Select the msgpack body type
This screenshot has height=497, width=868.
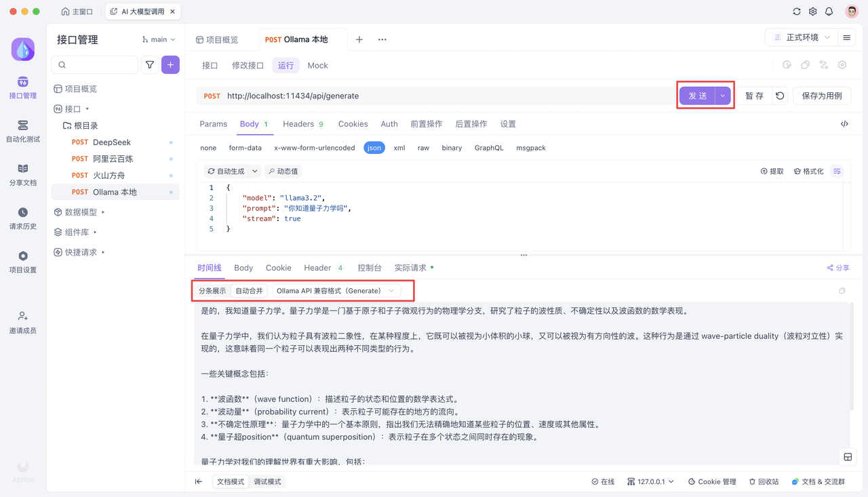[x=531, y=148]
